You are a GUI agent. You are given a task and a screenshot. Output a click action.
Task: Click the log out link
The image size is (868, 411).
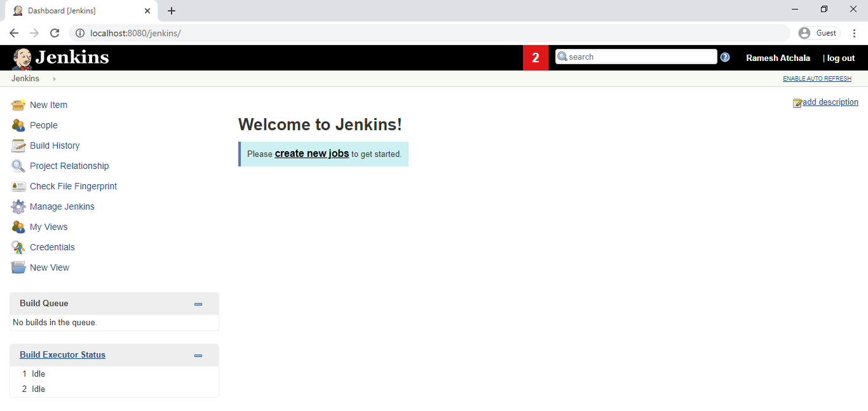point(841,58)
